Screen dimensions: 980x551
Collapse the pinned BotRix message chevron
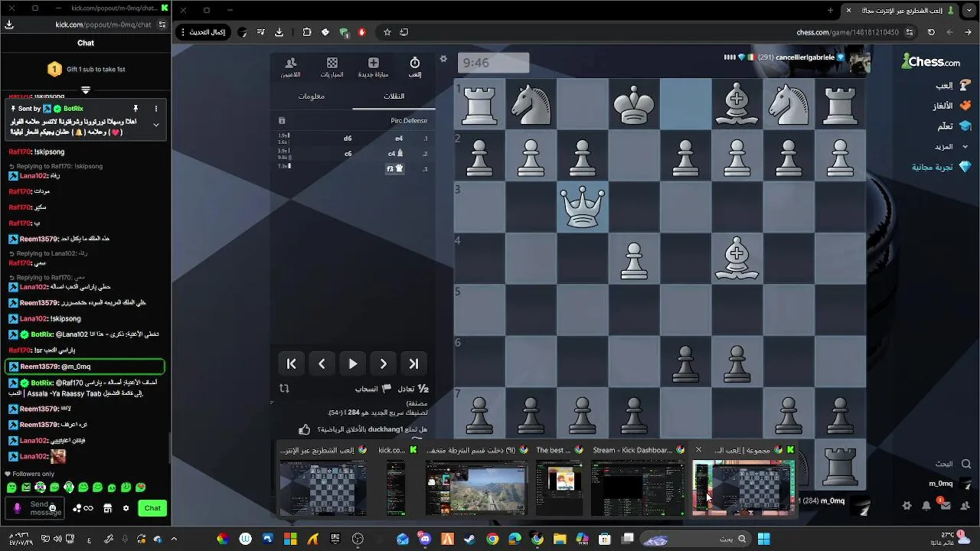(x=156, y=125)
